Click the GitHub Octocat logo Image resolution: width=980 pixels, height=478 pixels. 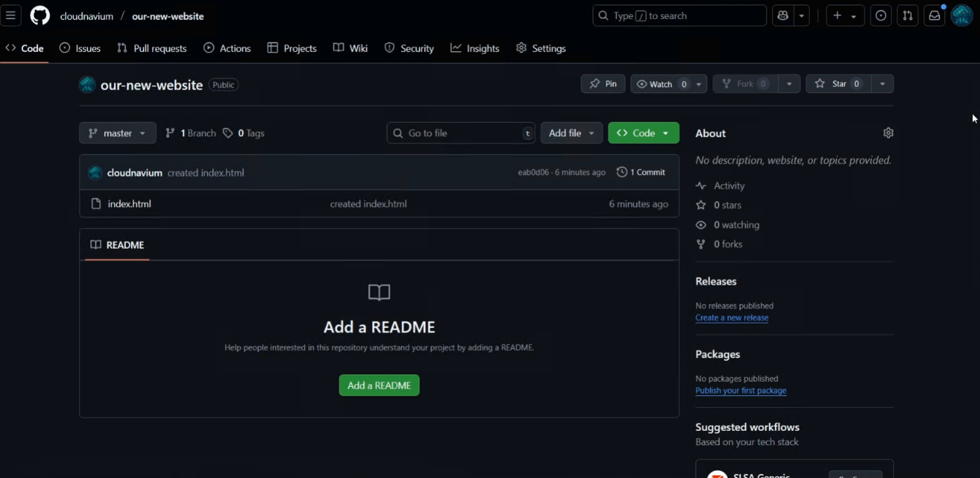tap(40, 16)
